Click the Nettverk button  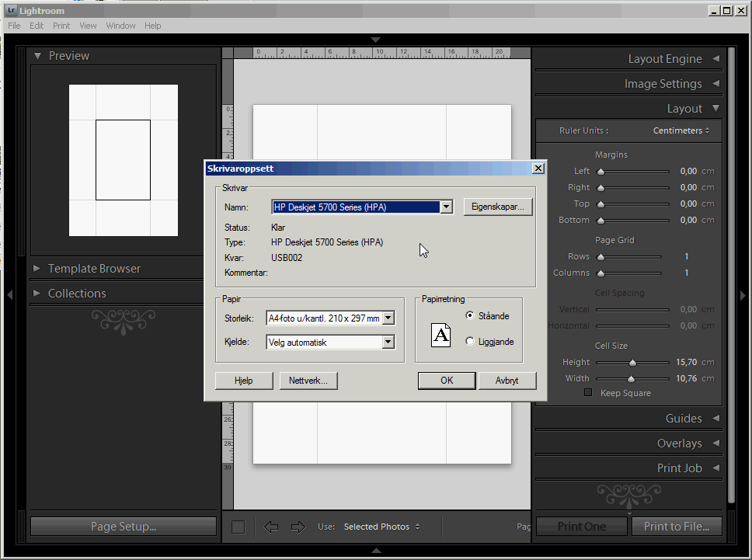pyautogui.click(x=308, y=381)
